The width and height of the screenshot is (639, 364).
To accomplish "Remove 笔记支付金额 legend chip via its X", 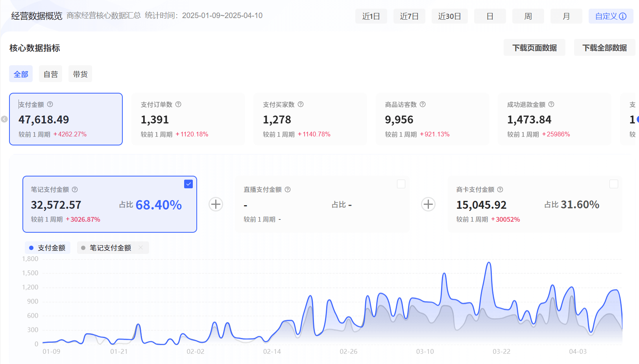I will 140,248.
